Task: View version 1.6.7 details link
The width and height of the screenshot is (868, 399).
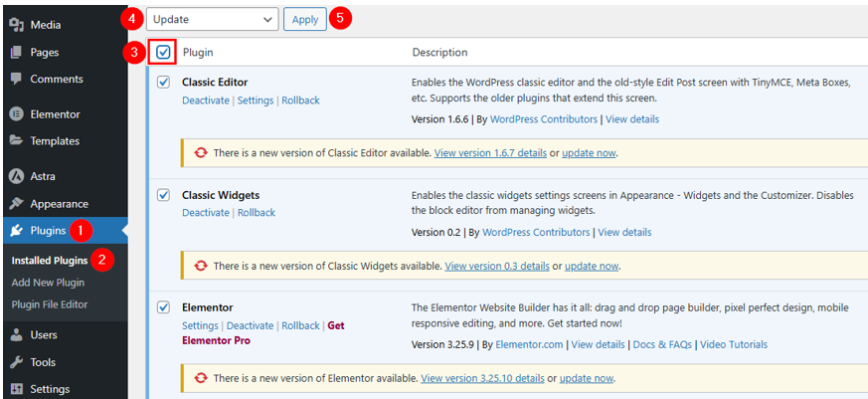Action: [x=490, y=153]
